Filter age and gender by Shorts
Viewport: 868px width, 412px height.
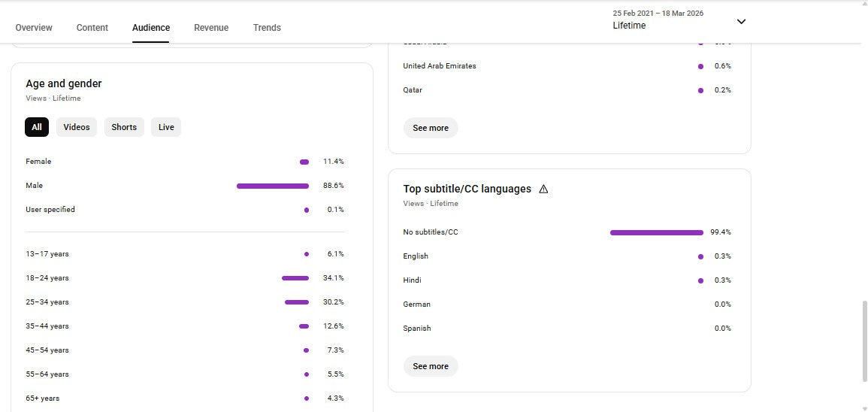point(124,127)
